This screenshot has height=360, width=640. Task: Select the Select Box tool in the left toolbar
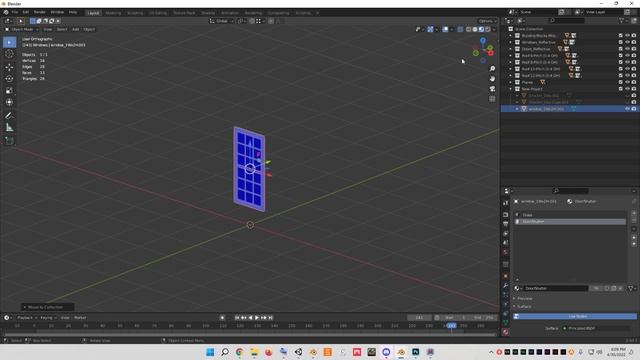[x=9, y=42]
